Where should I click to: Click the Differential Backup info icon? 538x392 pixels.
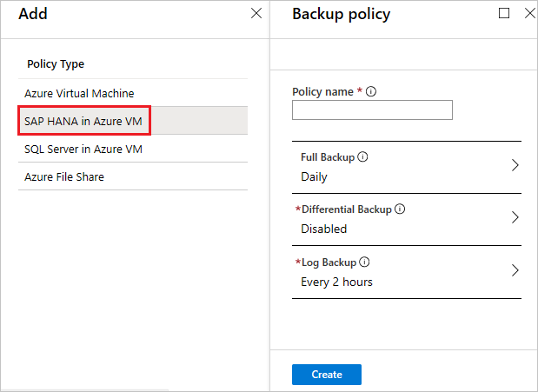click(x=401, y=209)
